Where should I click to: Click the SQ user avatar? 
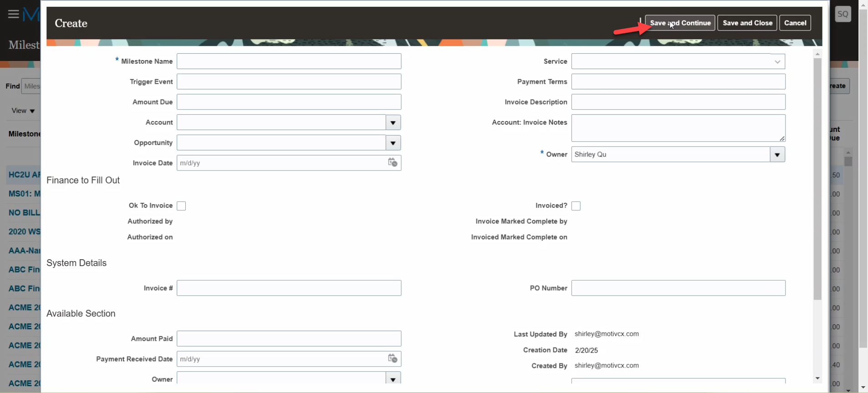click(x=843, y=14)
